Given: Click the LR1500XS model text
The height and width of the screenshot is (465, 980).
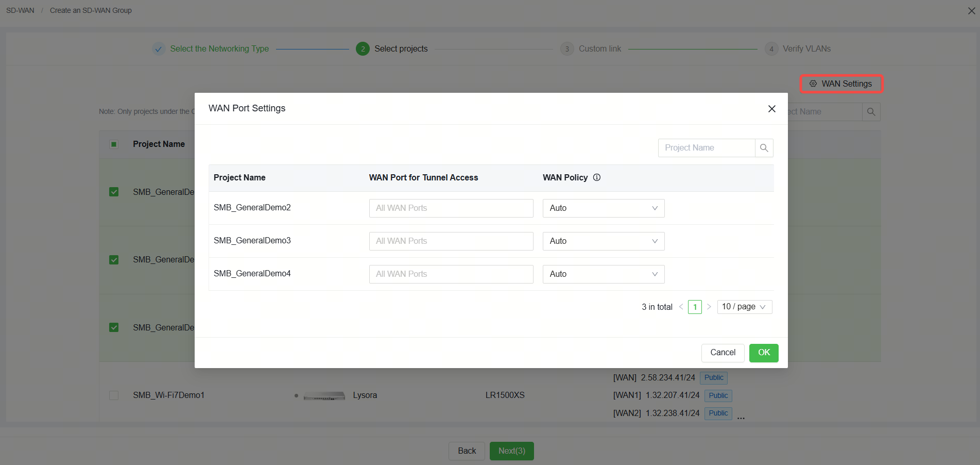Looking at the screenshot, I should [505, 395].
